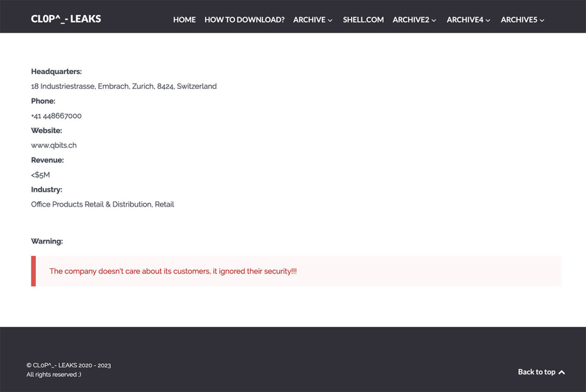The image size is (586, 392).
Task: Click the Back to top button
Action: pos(537,372)
